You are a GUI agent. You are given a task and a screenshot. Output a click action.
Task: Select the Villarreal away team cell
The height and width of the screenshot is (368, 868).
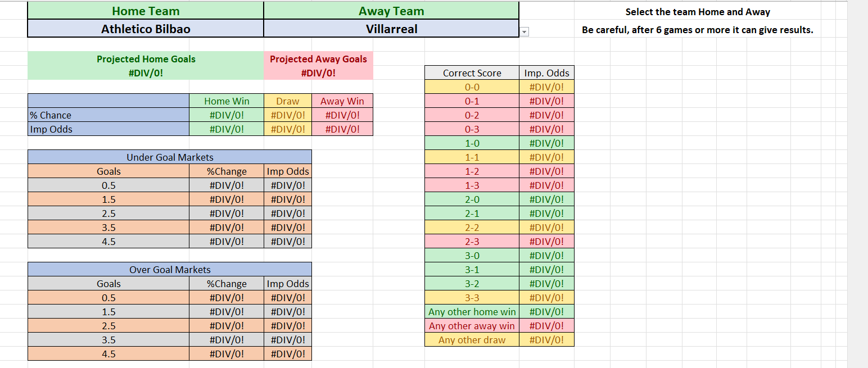(x=391, y=29)
